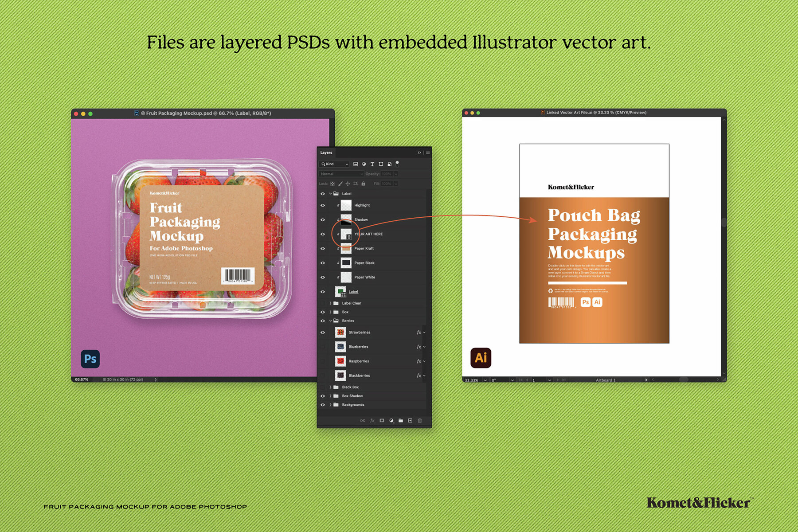The width and height of the screenshot is (798, 532).
Task: Toggle visibility of the Shadow layer
Action: 323,219
